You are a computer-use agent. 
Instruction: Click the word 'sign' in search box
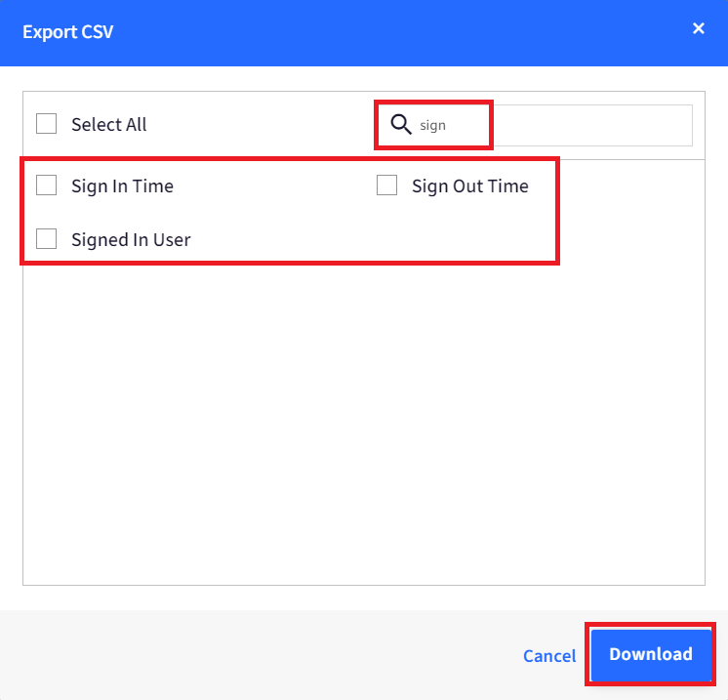click(432, 125)
